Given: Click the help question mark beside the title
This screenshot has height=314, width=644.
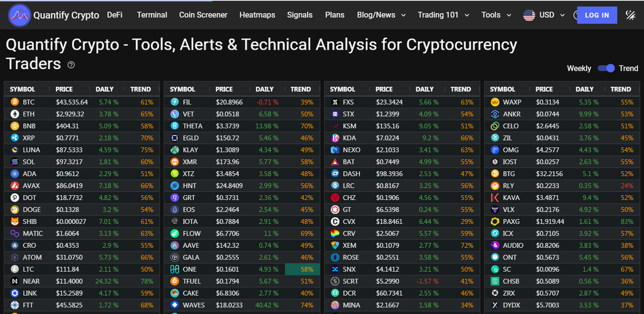Looking at the screenshot, I should 71,65.
